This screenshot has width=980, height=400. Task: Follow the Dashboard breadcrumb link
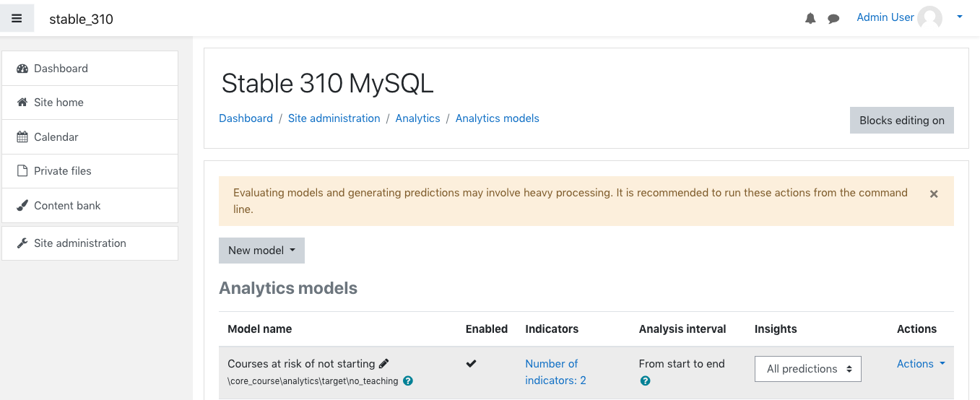click(246, 118)
